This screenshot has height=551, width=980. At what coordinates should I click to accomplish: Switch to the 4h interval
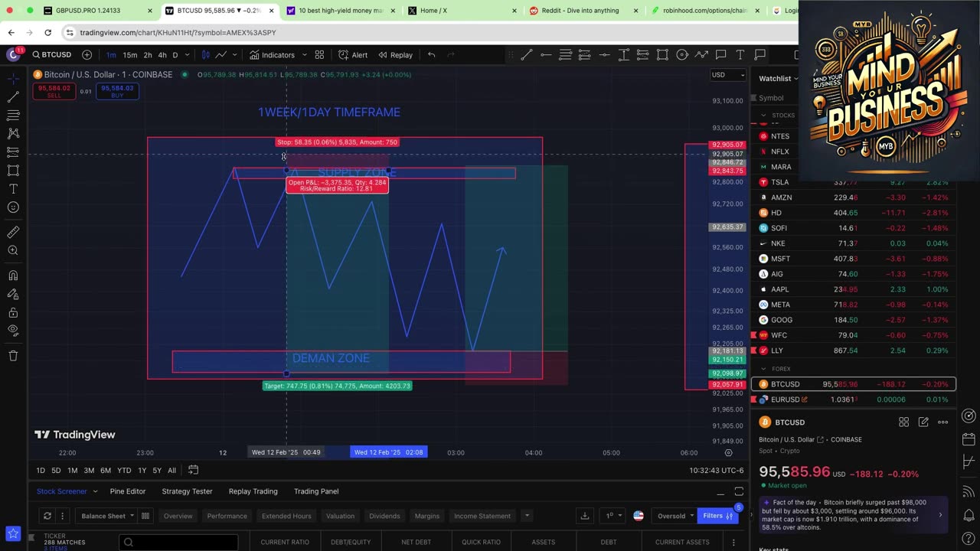162,55
